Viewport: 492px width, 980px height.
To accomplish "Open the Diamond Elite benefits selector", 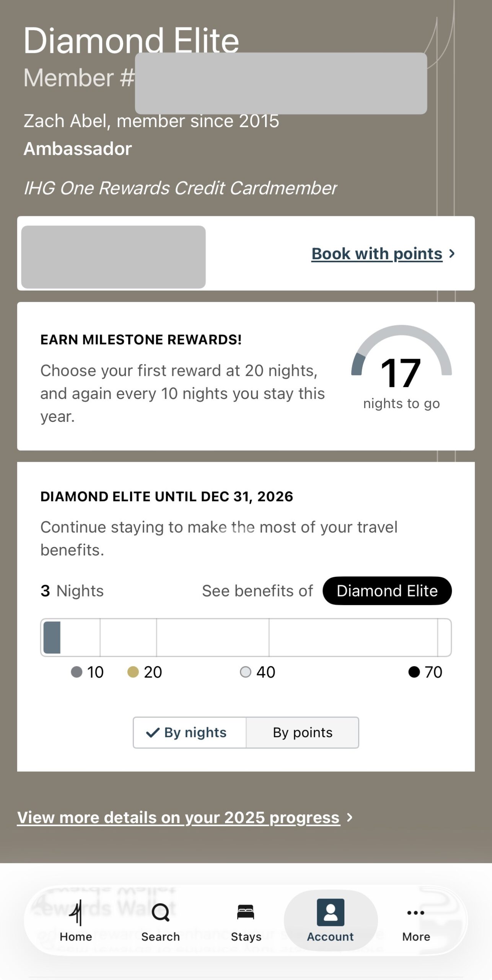I will [x=387, y=591].
